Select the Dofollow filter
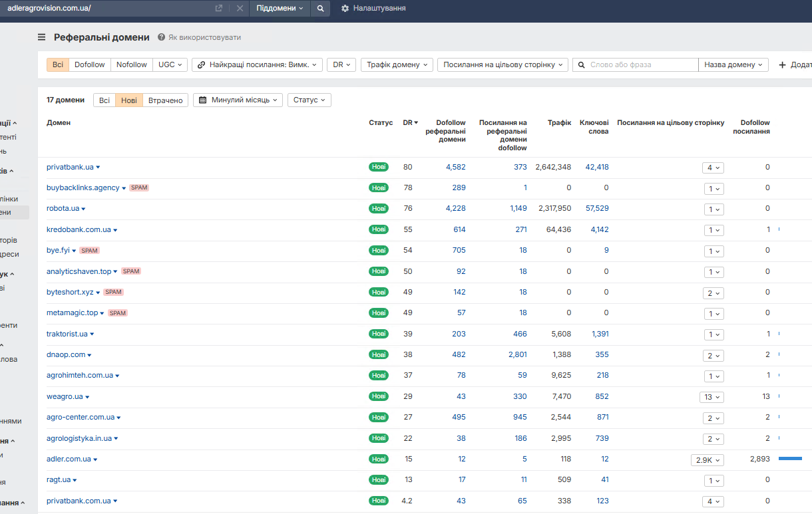Screen dimensions: 812x514 coord(90,64)
